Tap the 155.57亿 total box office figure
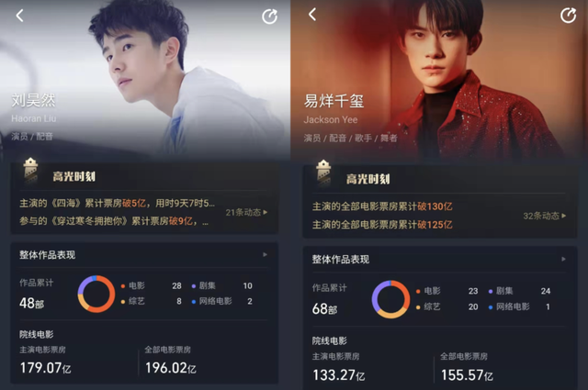 coord(467,375)
